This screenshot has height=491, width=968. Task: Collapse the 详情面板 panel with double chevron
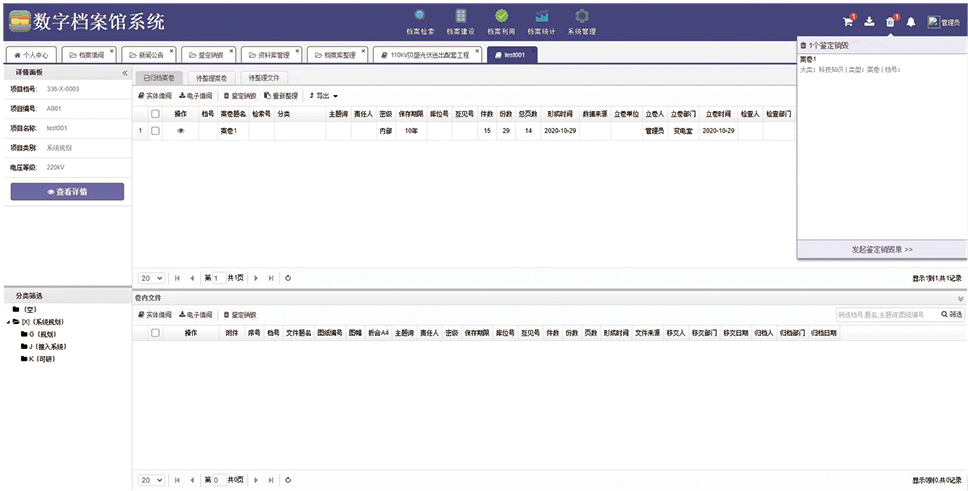click(125, 73)
